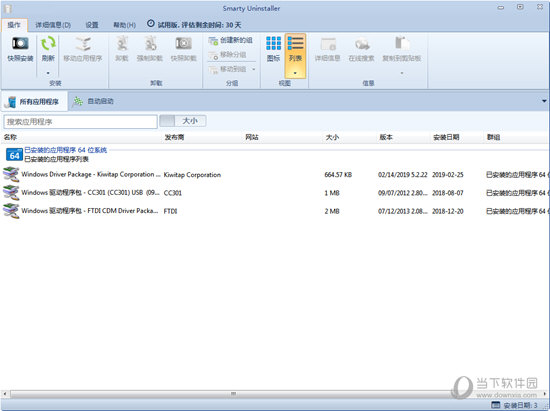550x411 pixels.
Task: Select the 所有应用程序 tab
Action: [x=34, y=102]
